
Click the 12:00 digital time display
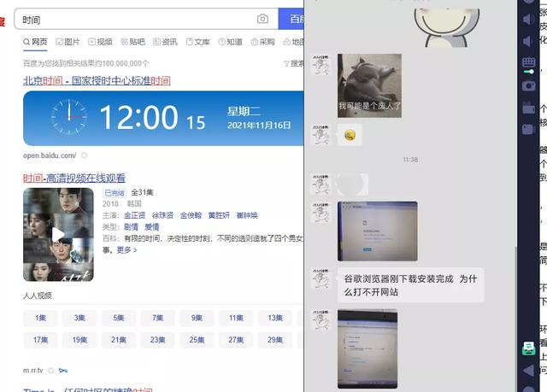138,117
